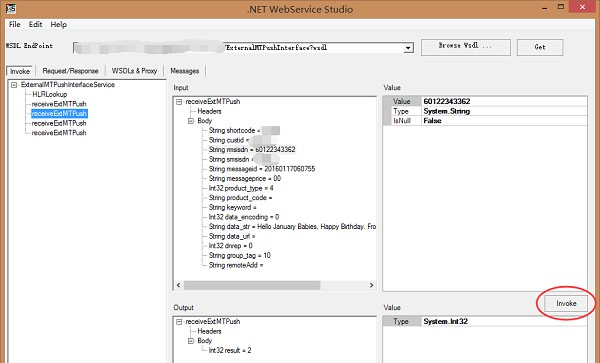Click the Get button
Image resolution: width=600 pixels, height=363 pixels.
[x=540, y=47]
